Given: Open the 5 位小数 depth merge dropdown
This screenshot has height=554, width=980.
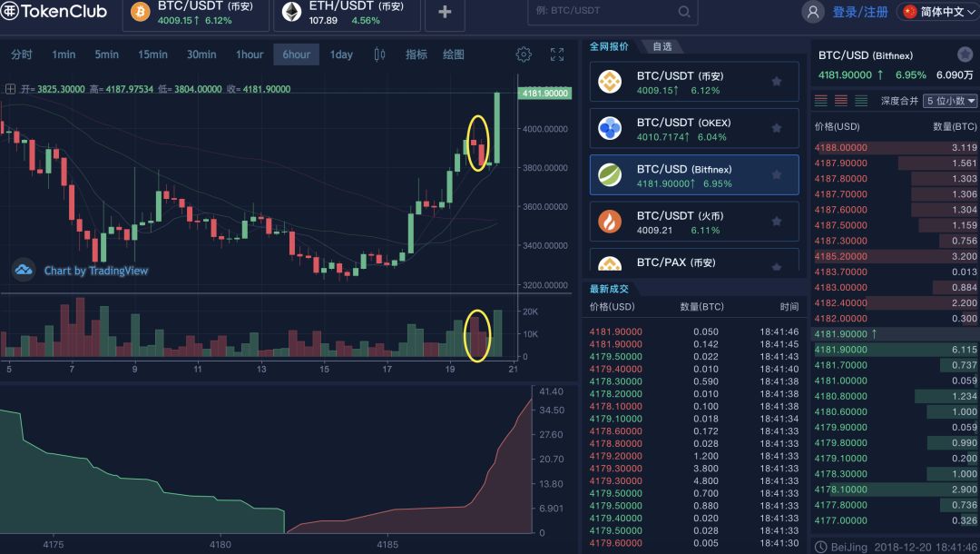Looking at the screenshot, I should click(x=950, y=101).
